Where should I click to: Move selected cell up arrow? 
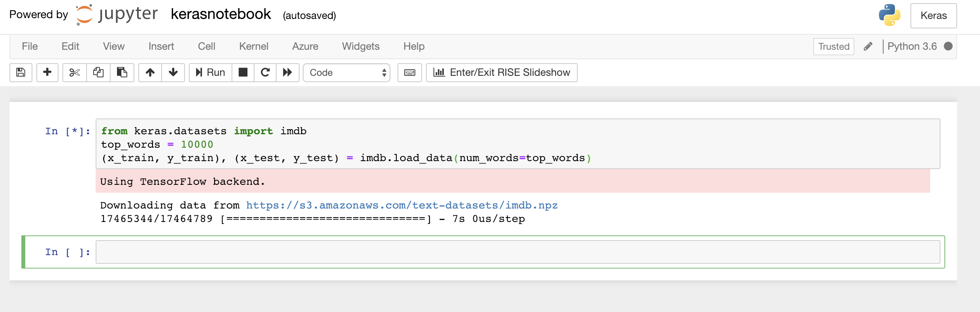pyautogui.click(x=150, y=72)
